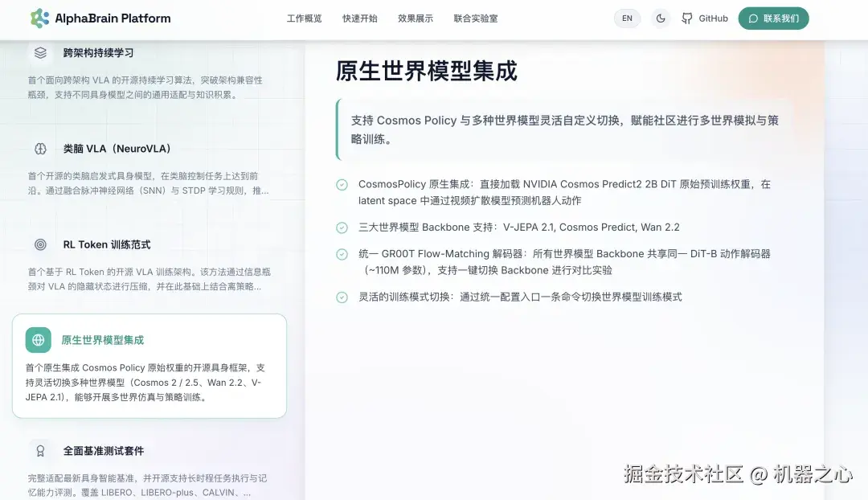Screen dimensions: 868x500
Task: Switch language using the EN toggle
Action: [627, 18]
